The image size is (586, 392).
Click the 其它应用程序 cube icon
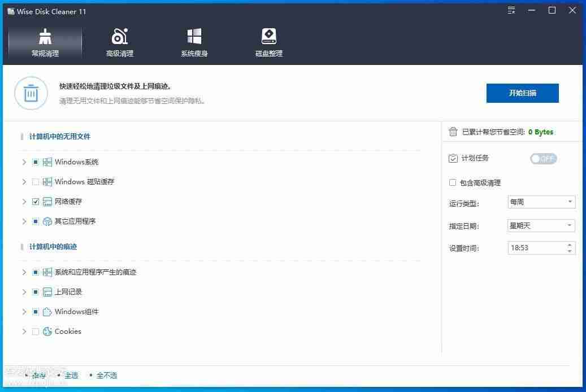47,221
